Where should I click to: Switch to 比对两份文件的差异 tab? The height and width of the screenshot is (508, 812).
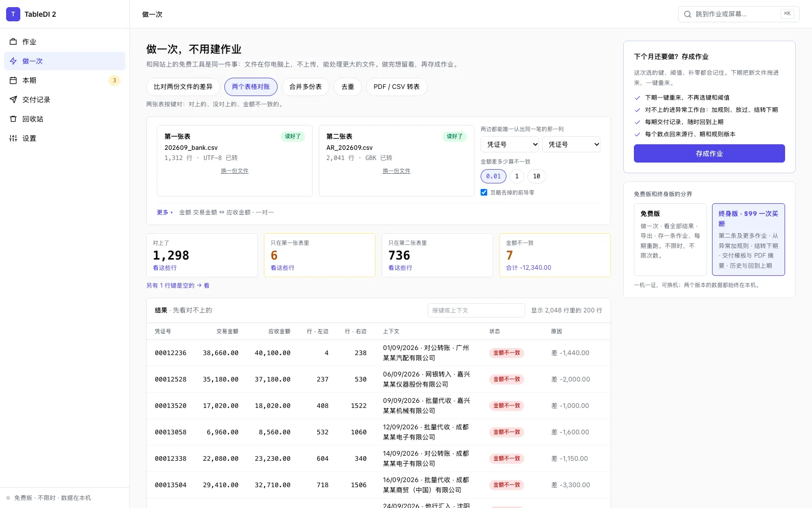tap(183, 87)
